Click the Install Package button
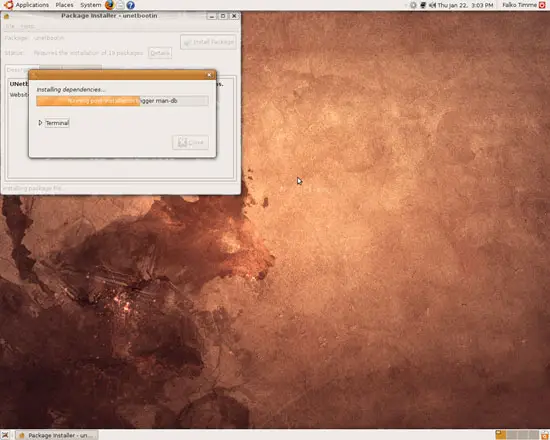The image size is (550, 440). coord(208,42)
